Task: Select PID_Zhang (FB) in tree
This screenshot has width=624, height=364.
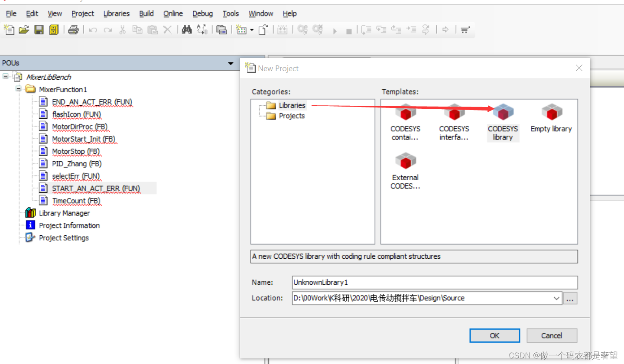Action: [x=77, y=164]
